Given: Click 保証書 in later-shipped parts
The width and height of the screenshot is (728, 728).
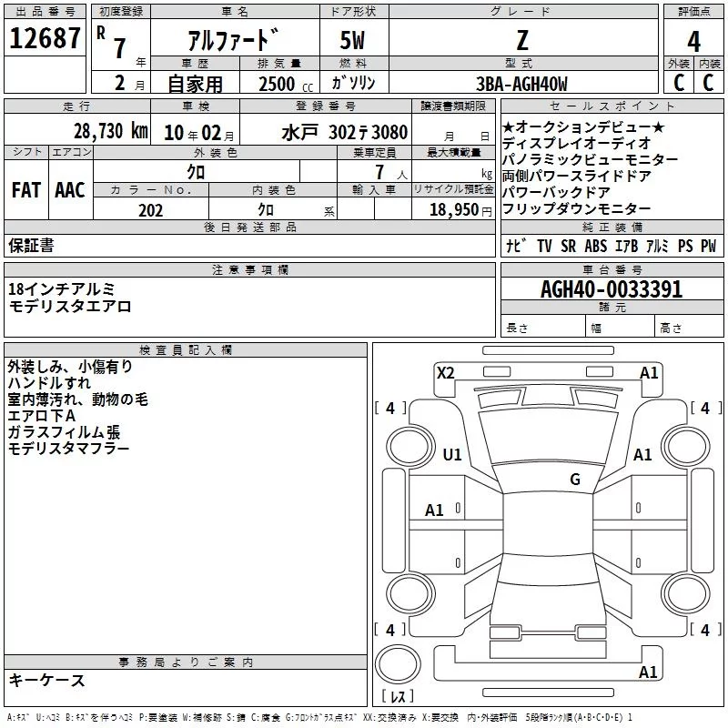Looking at the screenshot, I should point(31,245).
